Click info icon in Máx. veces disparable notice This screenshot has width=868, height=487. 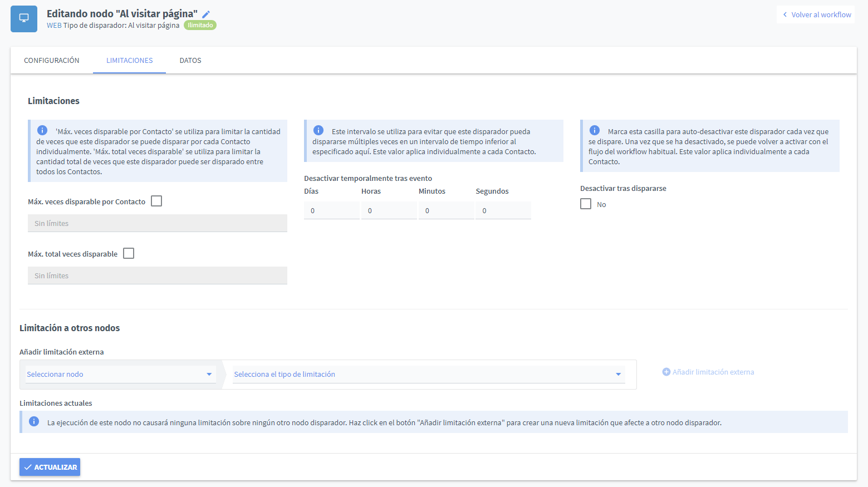(42, 130)
